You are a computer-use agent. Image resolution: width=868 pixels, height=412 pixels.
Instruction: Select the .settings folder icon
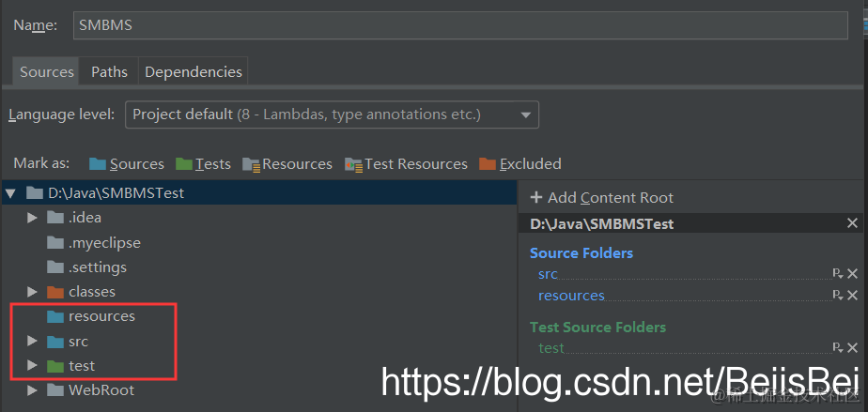click(55, 267)
